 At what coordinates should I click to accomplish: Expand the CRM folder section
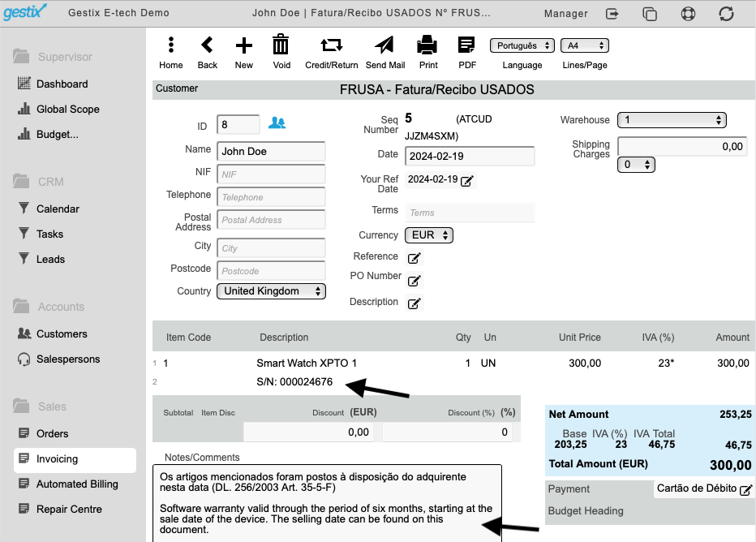[38, 181]
